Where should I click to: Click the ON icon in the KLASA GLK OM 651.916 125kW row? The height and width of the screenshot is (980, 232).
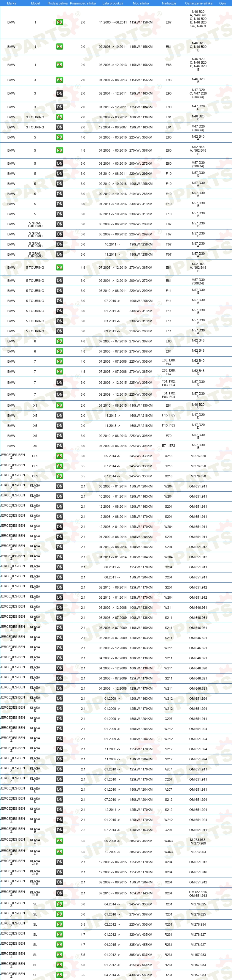(60, 872)
